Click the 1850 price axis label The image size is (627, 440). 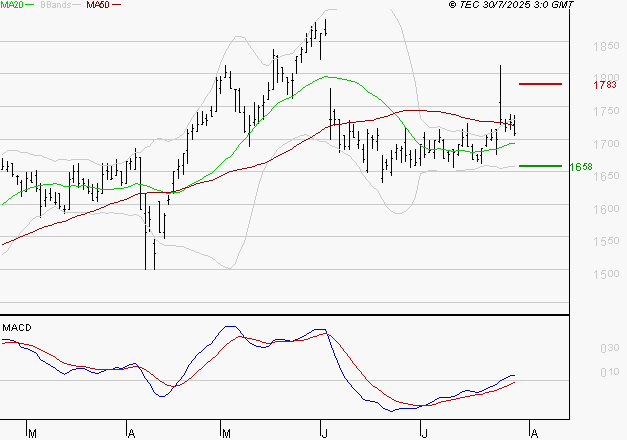(x=606, y=46)
